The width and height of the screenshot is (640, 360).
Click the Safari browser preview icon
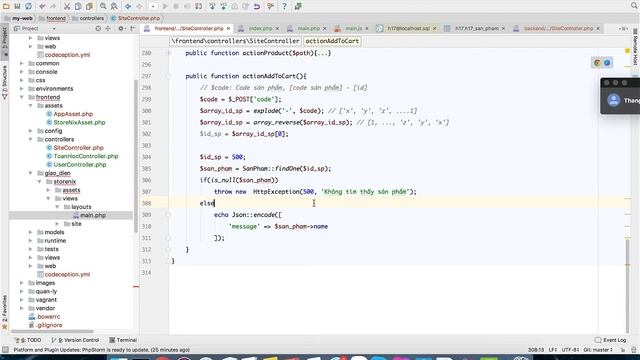607,62
